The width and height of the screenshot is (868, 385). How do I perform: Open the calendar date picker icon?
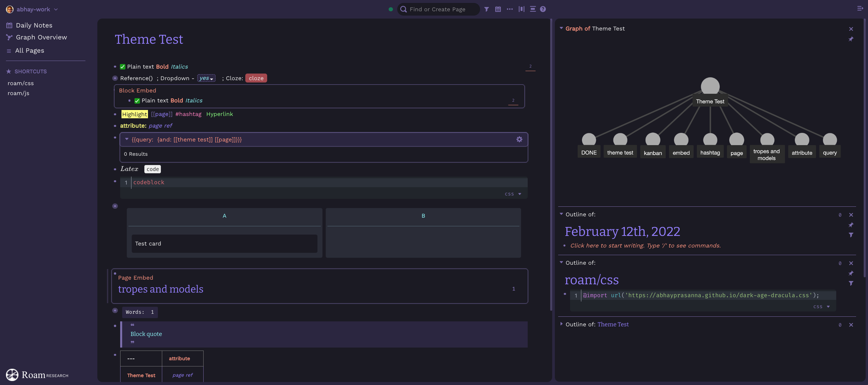(498, 9)
